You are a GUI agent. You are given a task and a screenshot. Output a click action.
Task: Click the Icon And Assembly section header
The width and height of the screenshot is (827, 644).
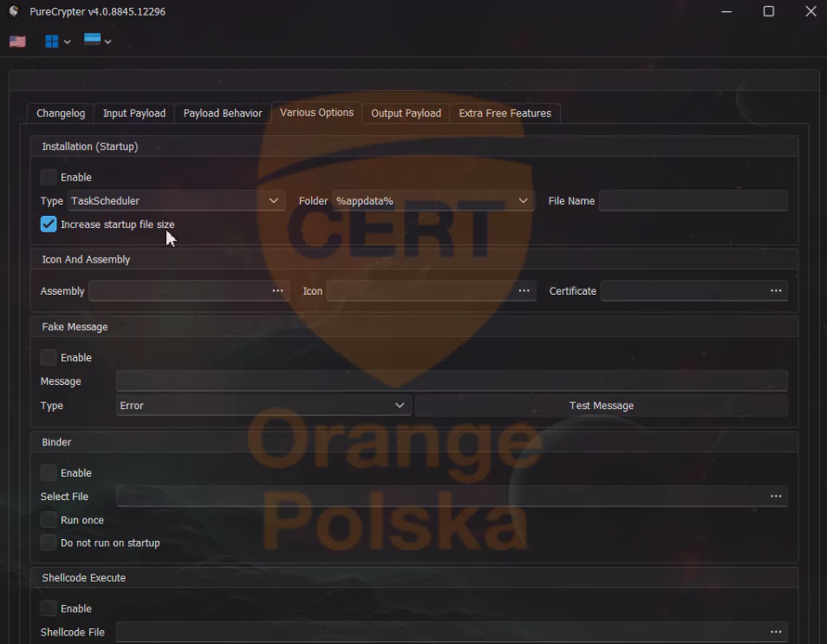(x=414, y=259)
